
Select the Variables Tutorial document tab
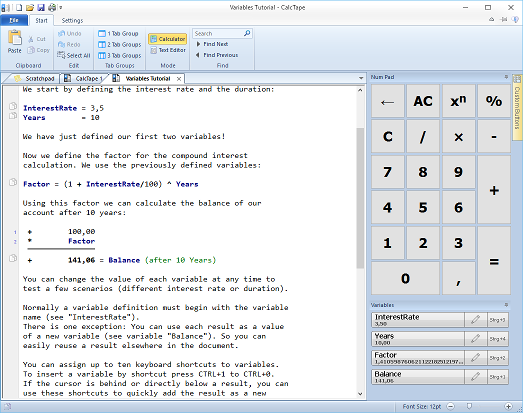click(143, 78)
